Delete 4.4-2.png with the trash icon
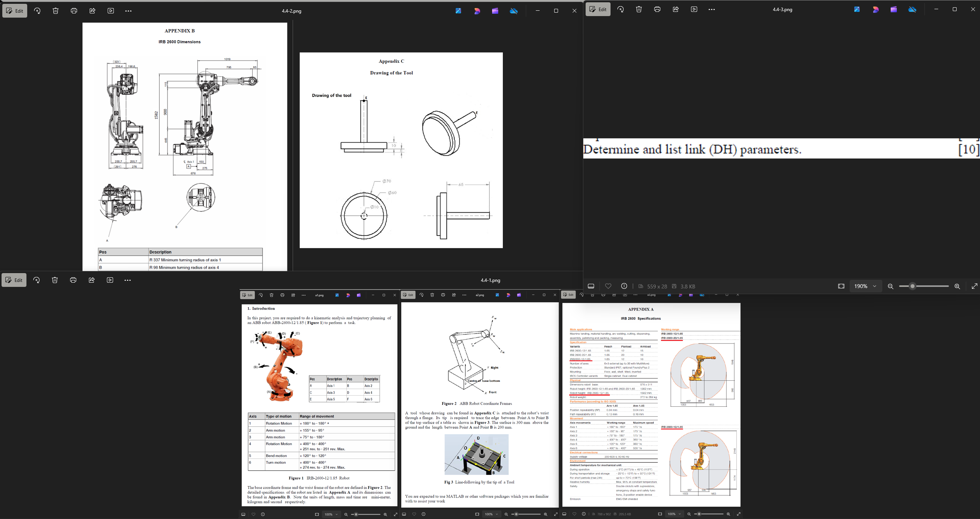This screenshot has height=519, width=980. point(56,11)
